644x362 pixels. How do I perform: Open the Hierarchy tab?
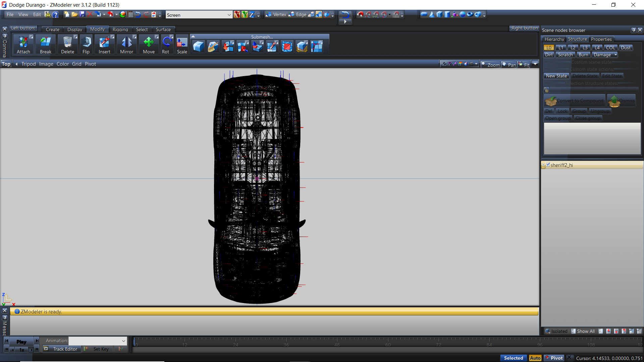pyautogui.click(x=554, y=39)
